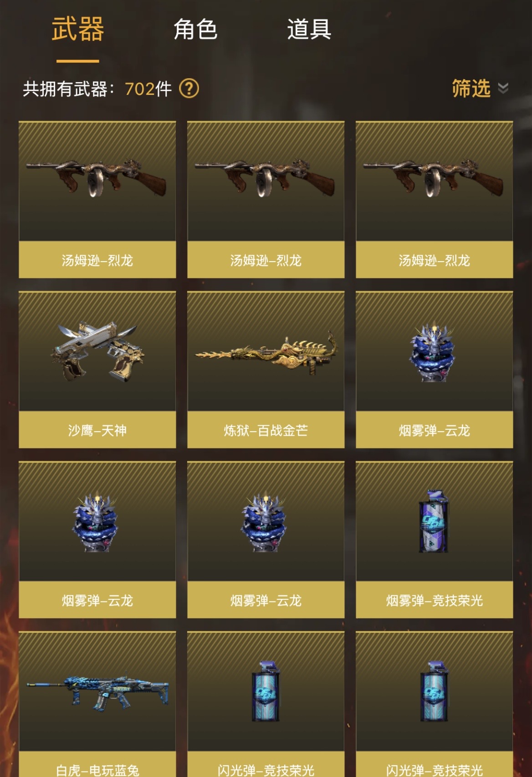
Task: Switch to the 道具 tab
Action: 309,30
